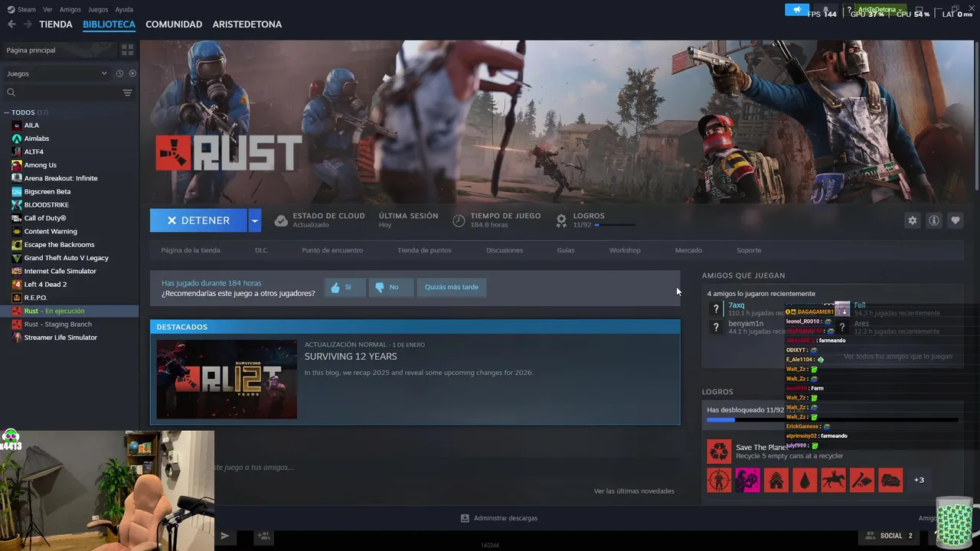Open the library filter options icon

[x=127, y=93]
